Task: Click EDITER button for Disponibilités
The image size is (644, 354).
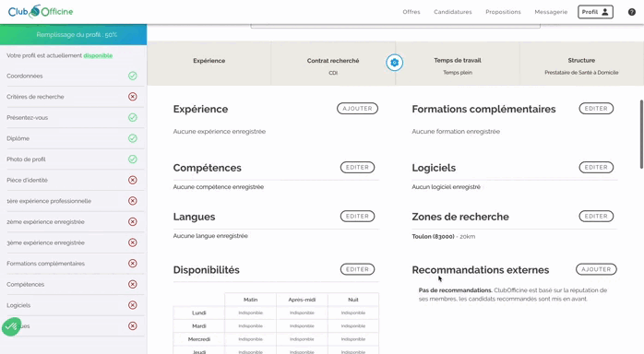Action: (357, 269)
